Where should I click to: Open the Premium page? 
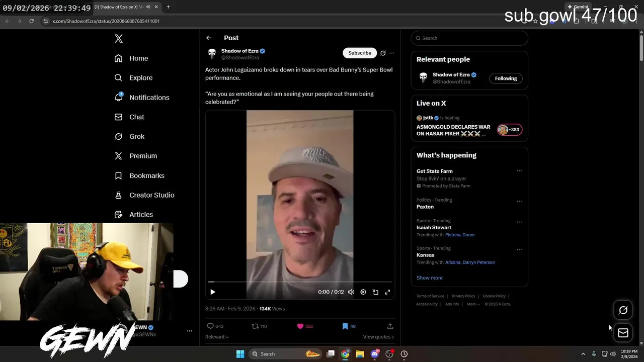point(136,156)
